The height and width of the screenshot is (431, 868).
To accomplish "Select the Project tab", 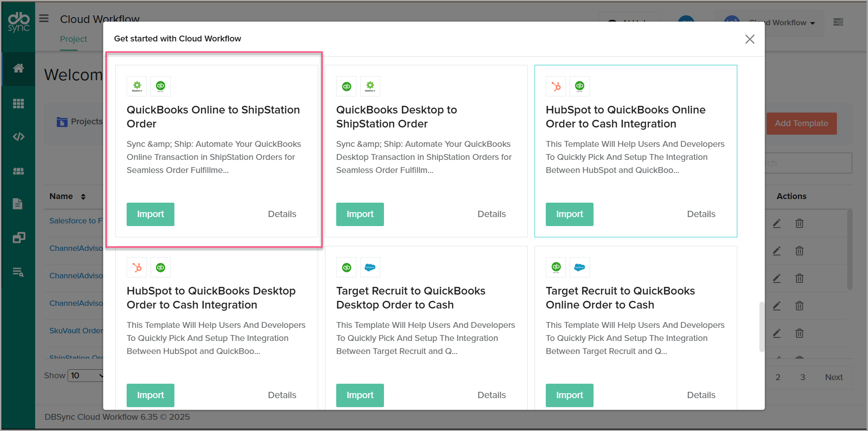I will pyautogui.click(x=73, y=39).
